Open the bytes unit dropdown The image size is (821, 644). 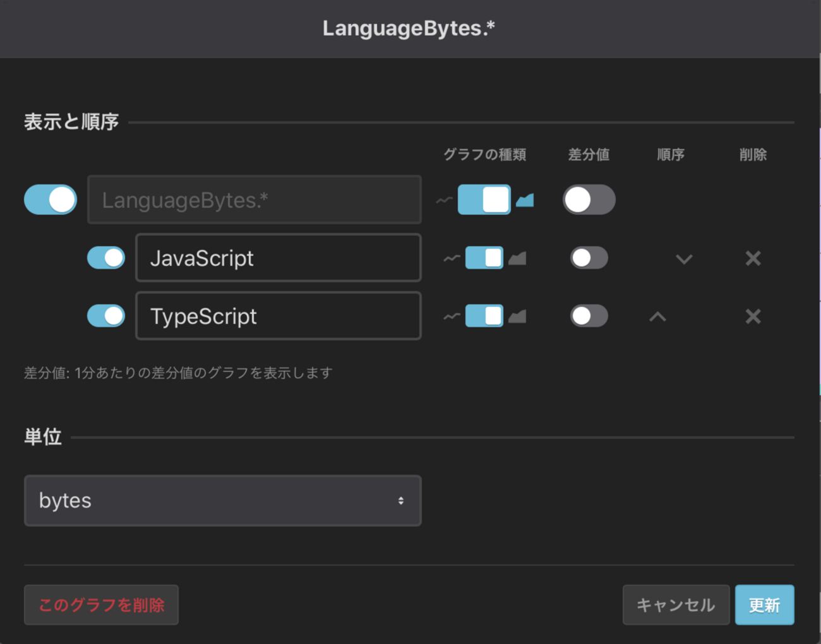tap(222, 501)
